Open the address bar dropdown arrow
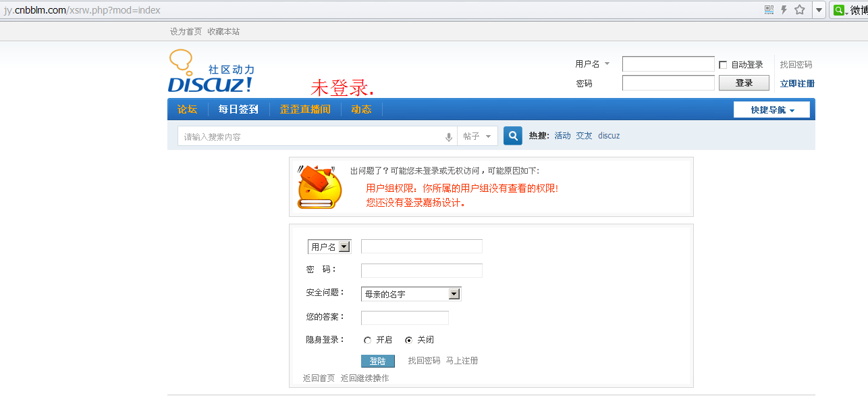The image size is (868, 398). 819,10
